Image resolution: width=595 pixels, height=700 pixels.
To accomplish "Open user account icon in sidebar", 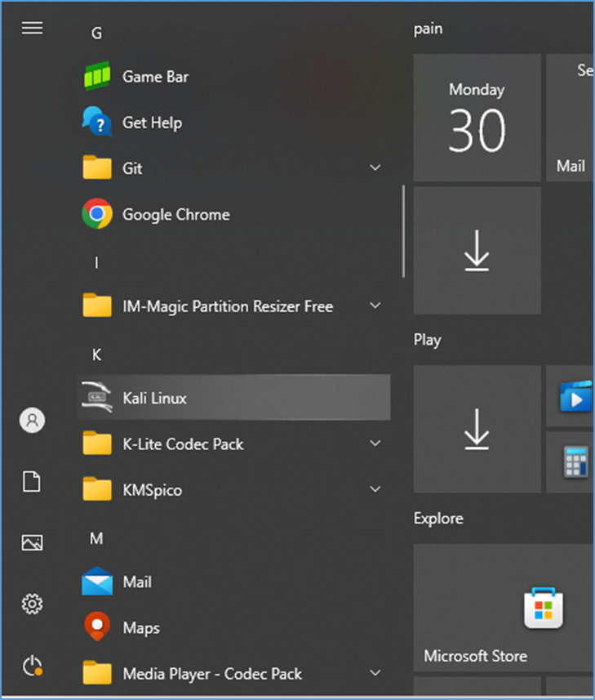I will [32, 420].
